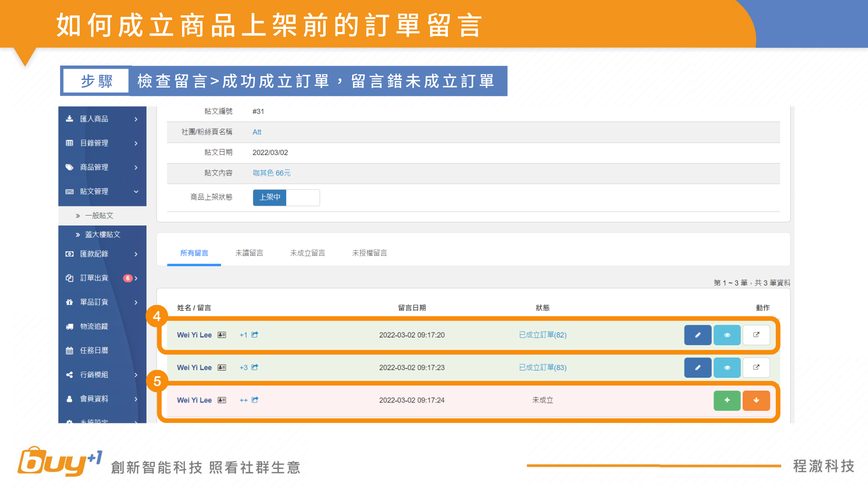This screenshot has width=868, height=488.
Task: Select 蓋大樓貼文 in the sidebar
Action: click(x=102, y=235)
